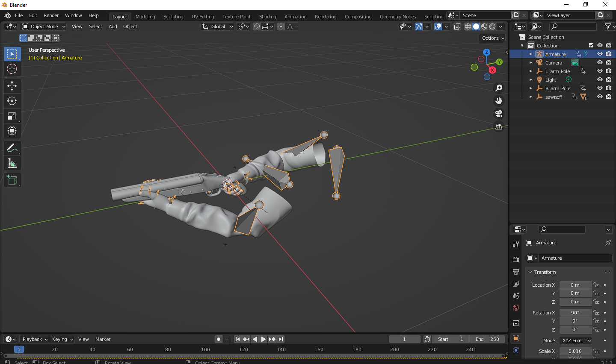Image resolution: width=616 pixels, height=364 pixels.
Task: Open the XYZ Euler rotation mode dropdown
Action: [x=576, y=341]
